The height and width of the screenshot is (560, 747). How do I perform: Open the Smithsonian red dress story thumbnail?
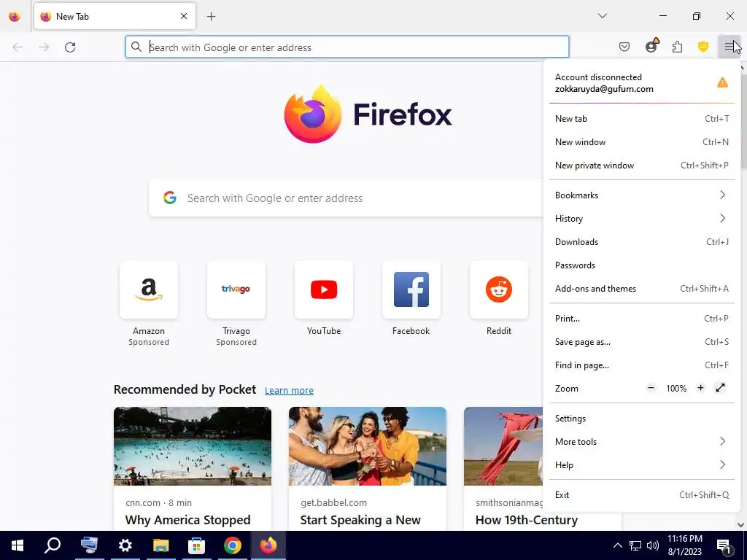click(503, 446)
